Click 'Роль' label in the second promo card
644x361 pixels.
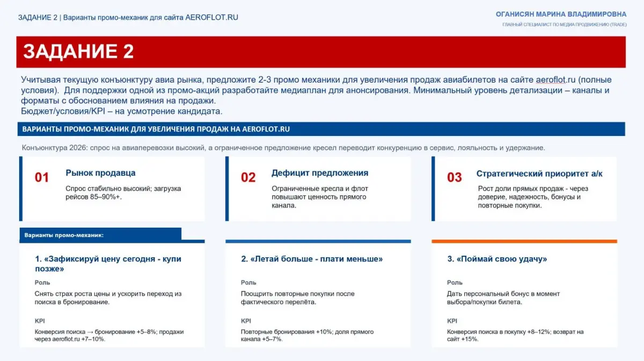(248, 283)
